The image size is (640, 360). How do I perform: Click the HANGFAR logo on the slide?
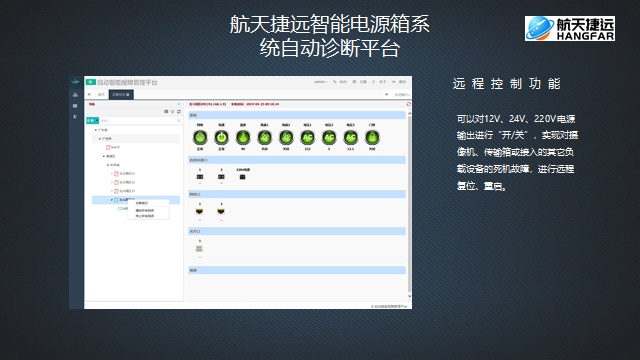pyautogui.click(x=570, y=28)
